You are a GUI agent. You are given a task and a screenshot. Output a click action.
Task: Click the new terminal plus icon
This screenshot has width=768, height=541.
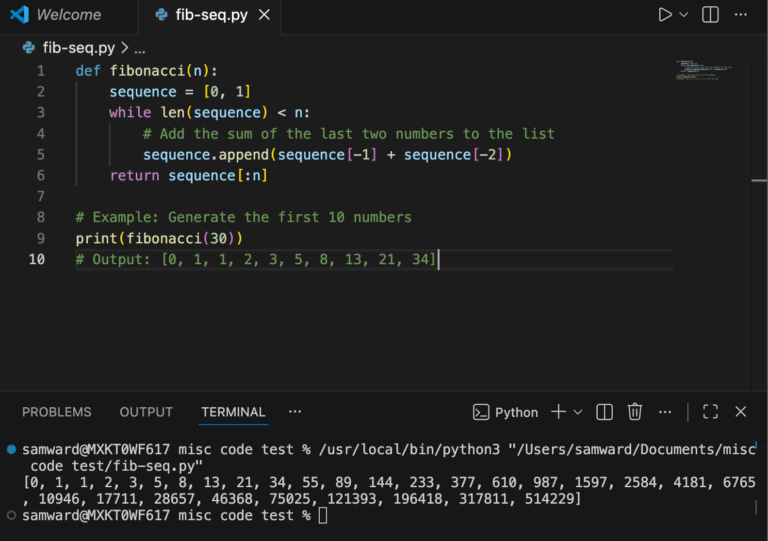[558, 412]
